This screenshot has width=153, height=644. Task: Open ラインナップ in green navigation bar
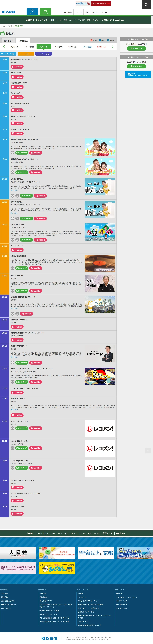tap(41, 20)
